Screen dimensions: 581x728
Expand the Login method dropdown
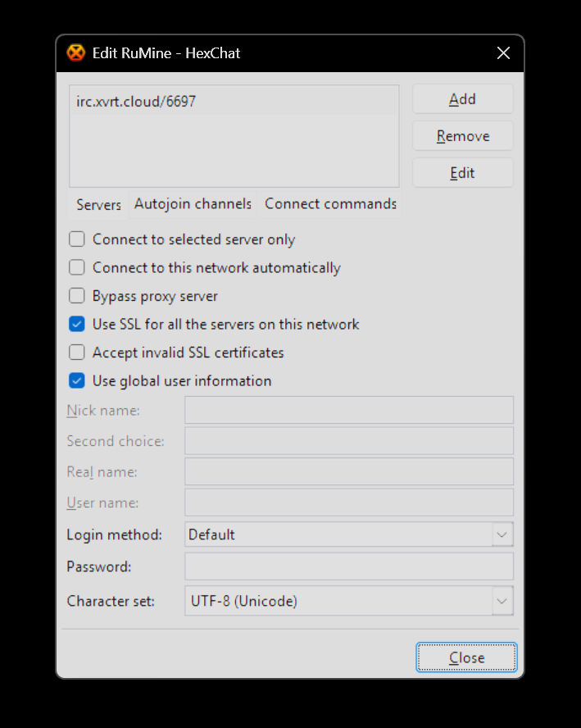tap(502, 535)
